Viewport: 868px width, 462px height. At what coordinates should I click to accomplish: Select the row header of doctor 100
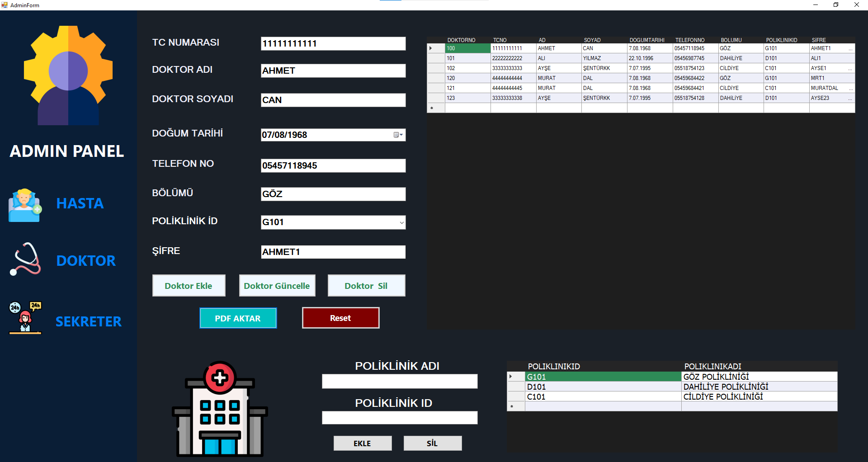[x=436, y=48]
